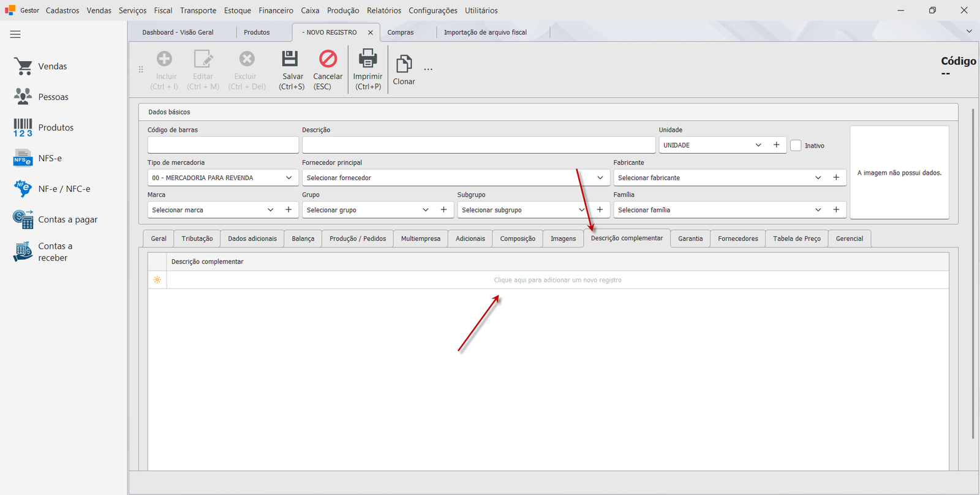Click the Clonar copy icon
This screenshot has width=980, height=495.
(404, 64)
